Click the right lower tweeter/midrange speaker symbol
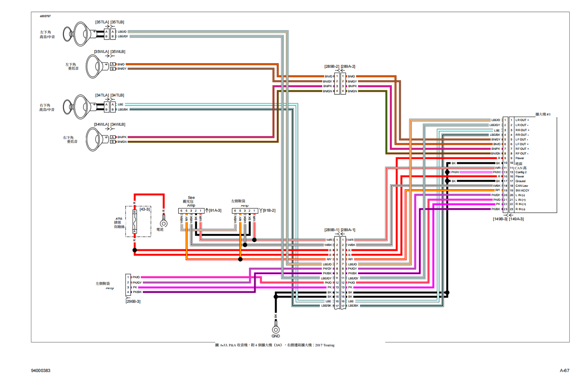 click(79, 107)
